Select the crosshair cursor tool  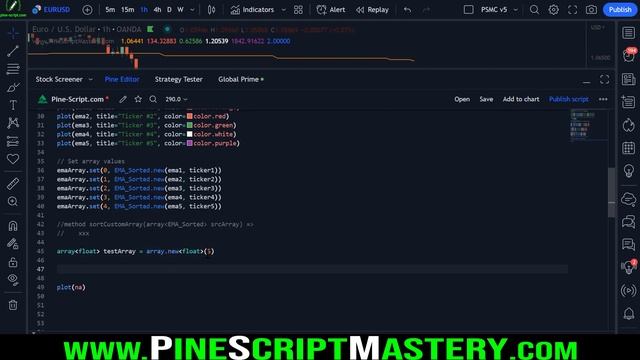coord(13,33)
